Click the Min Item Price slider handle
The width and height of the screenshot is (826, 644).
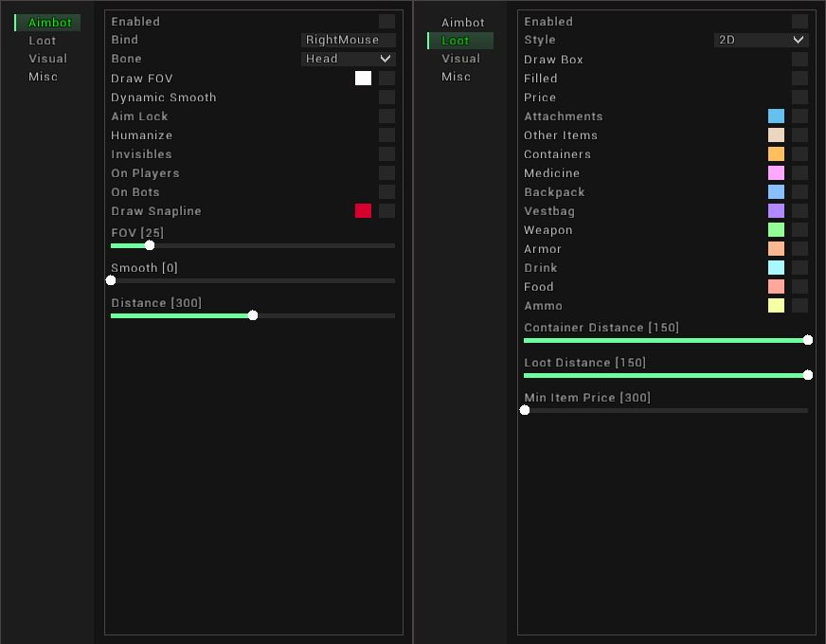tap(525, 410)
